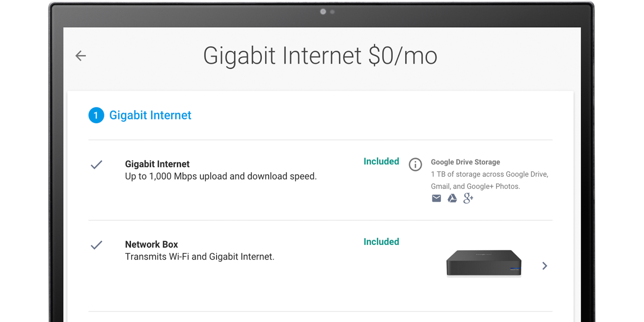Click the Gmail envelope icon
The height and width of the screenshot is (322, 644).
coord(436,198)
